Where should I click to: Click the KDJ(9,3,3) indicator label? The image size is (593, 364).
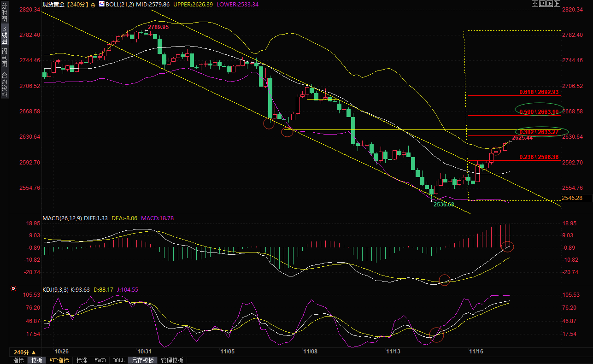coord(55,290)
